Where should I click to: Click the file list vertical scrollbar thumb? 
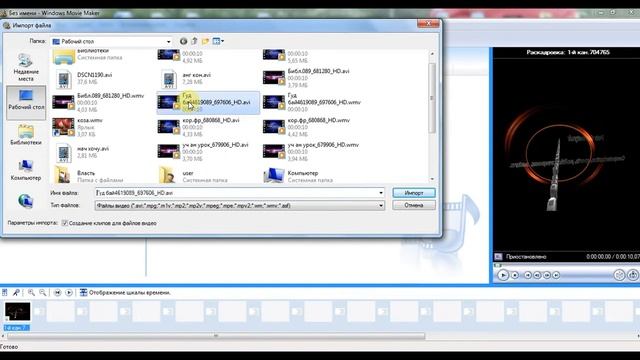432,98
